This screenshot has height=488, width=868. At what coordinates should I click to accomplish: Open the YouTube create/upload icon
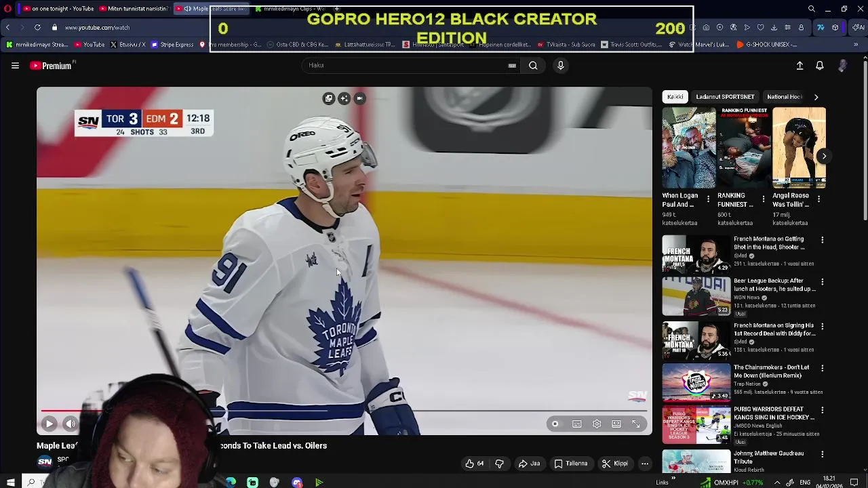click(800, 66)
